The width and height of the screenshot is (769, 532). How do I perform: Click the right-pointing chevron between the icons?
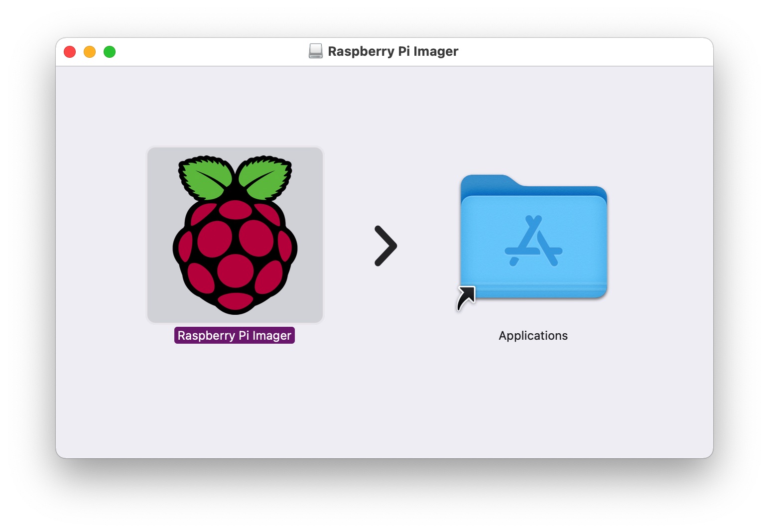385,246
